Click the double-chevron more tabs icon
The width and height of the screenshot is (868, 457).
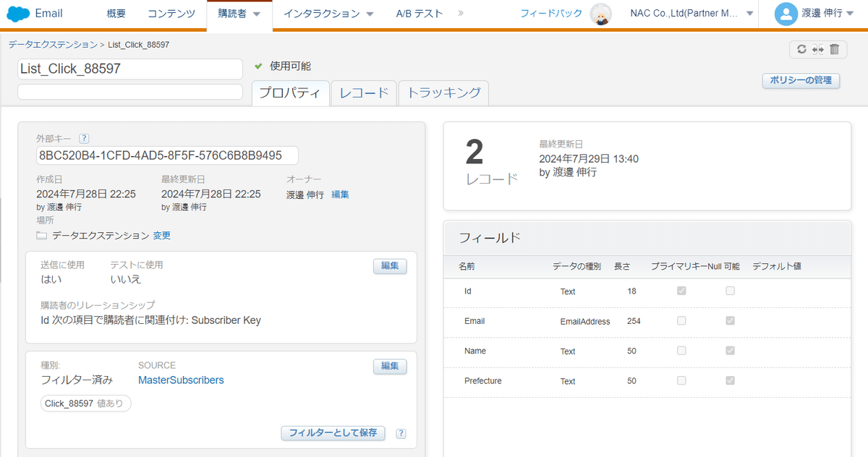click(461, 13)
